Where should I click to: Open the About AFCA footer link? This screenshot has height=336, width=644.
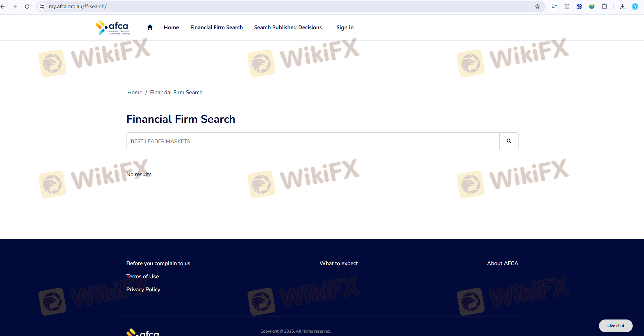point(502,263)
